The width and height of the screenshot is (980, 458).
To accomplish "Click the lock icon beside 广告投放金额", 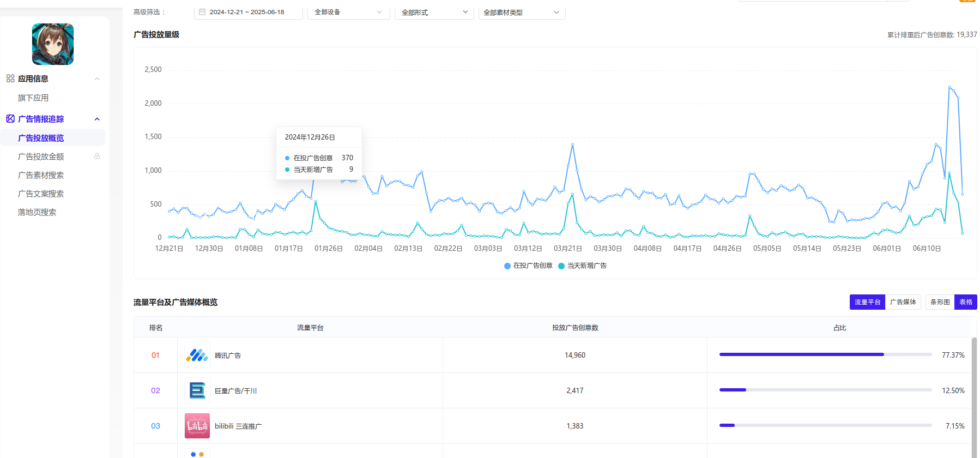I will click(x=97, y=156).
